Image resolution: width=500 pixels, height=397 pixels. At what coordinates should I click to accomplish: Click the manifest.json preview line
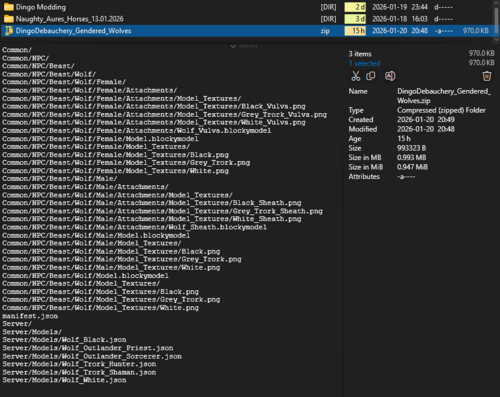click(x=30, y=316)
